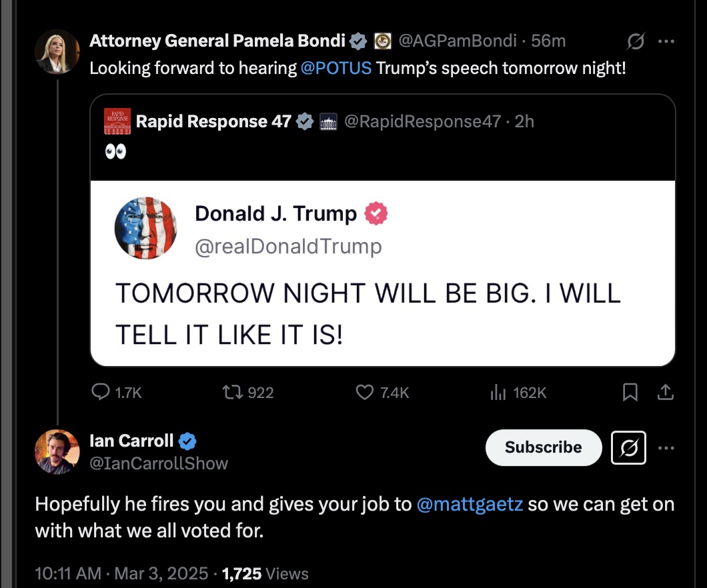The image size is (707, 588).
Task: Click the 10:11 AM Mar 3, 2025 timestamp
Action: pyautogui.click(x=121, y=573)
